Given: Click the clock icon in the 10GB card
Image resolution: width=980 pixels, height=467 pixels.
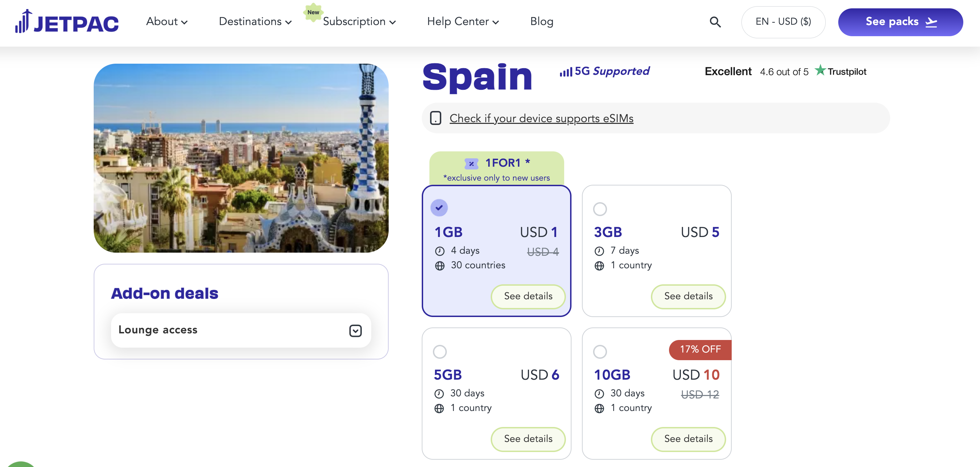Looking at the screenshot, I should pyautogui.click(x=599, y=394).
